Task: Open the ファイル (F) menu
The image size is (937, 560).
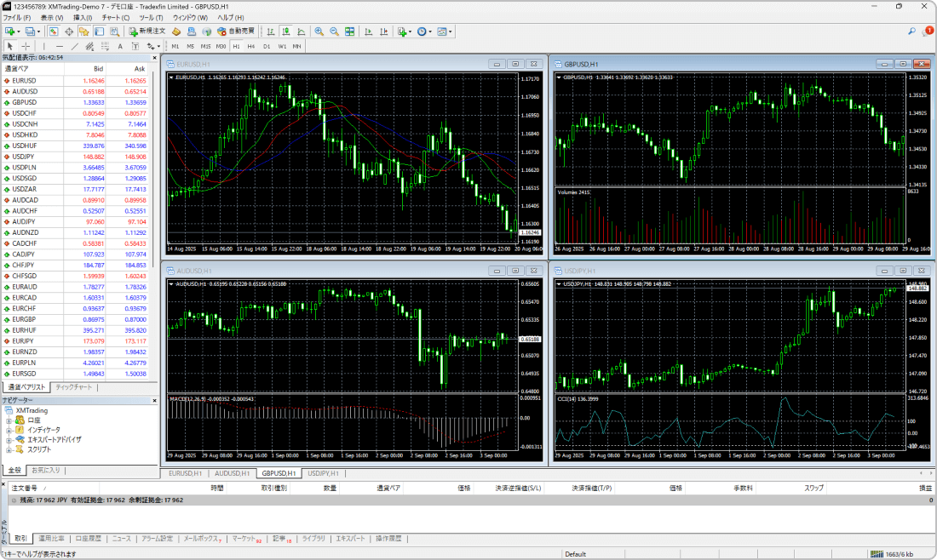Action: (17, 18)
